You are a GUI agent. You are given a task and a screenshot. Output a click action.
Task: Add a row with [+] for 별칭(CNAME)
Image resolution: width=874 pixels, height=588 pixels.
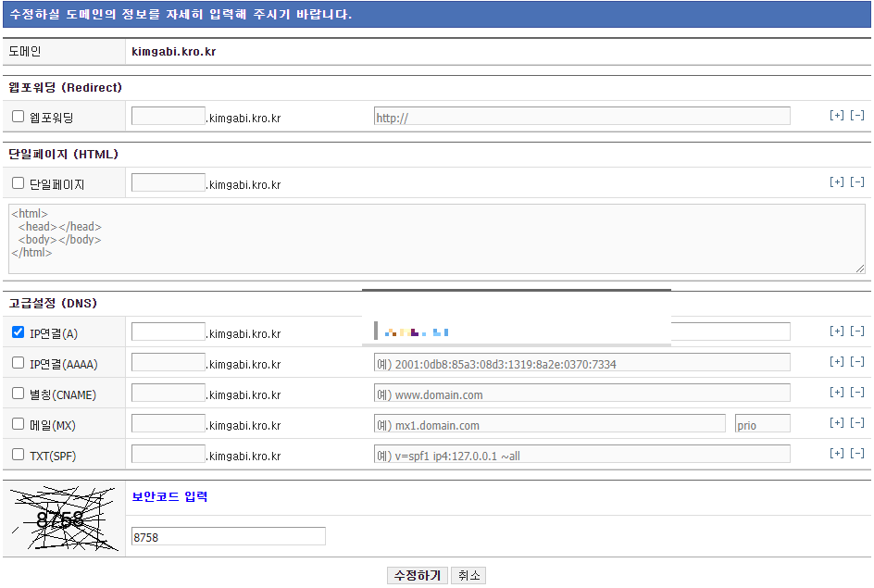pyautogui.click(x=837, y=393)
